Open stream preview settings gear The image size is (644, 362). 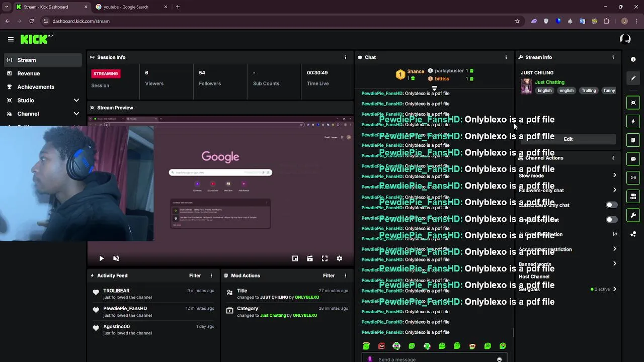[339, 258]
